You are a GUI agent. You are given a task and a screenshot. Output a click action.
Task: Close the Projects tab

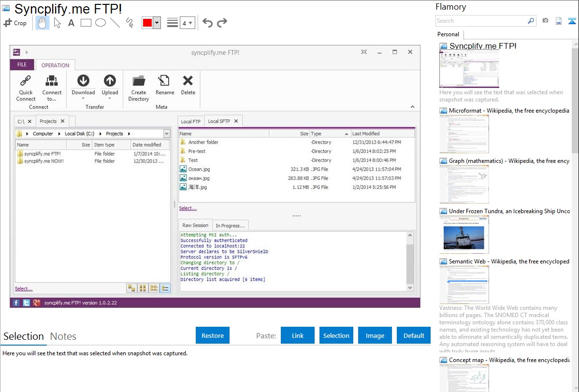pos(63,121)
